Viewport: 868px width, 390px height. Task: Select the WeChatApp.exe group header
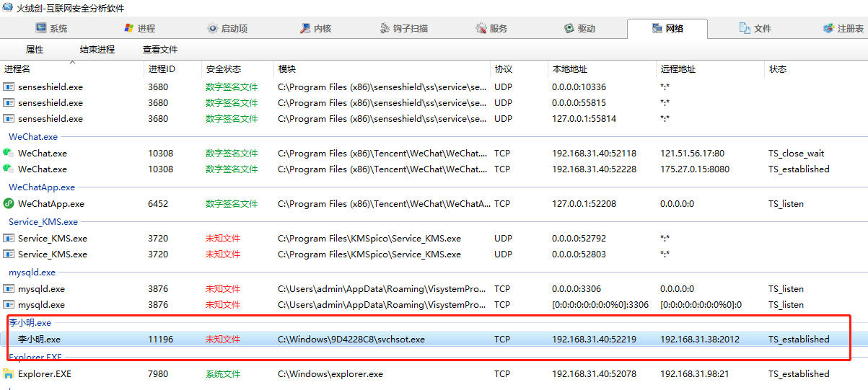(x=42, y=187)
